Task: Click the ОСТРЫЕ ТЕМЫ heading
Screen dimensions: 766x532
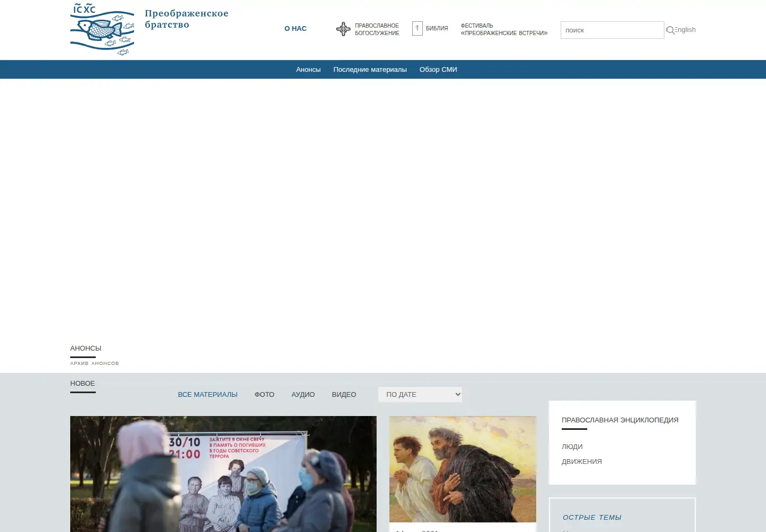Action: click(x=592, y=518)
